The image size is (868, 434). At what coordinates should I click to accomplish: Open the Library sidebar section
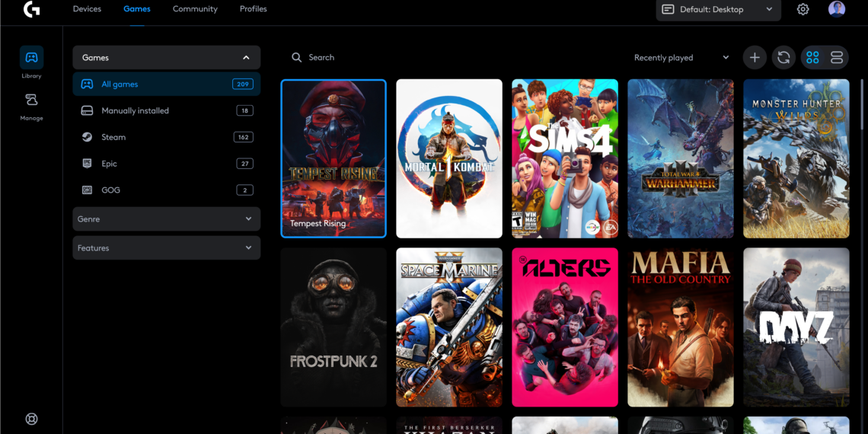click(31, 62)
